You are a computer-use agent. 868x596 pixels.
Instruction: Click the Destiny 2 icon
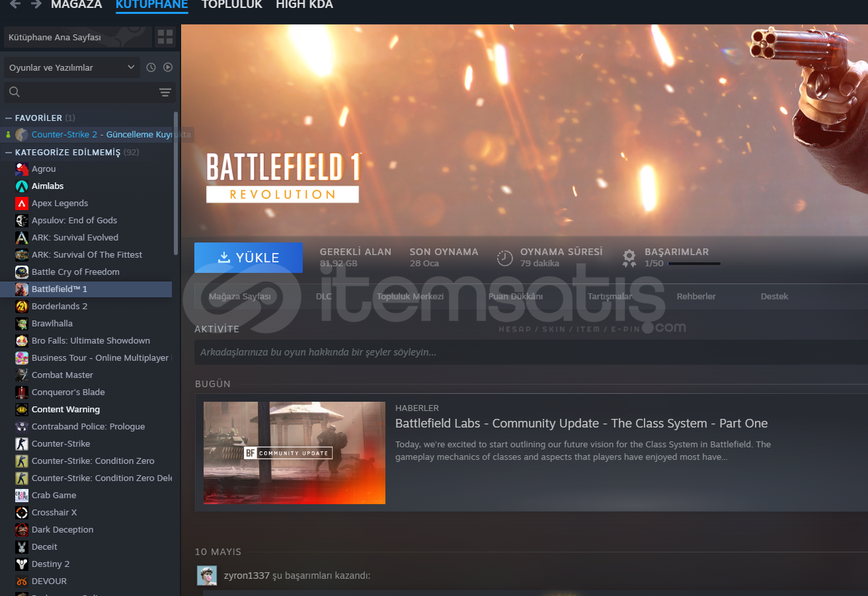click(x=22, y=564)
